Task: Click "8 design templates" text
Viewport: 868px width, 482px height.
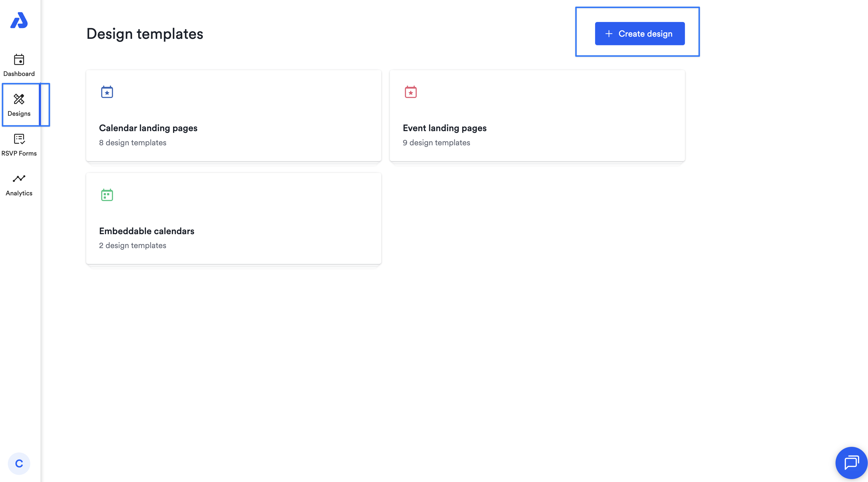Action: coord(133,143)
